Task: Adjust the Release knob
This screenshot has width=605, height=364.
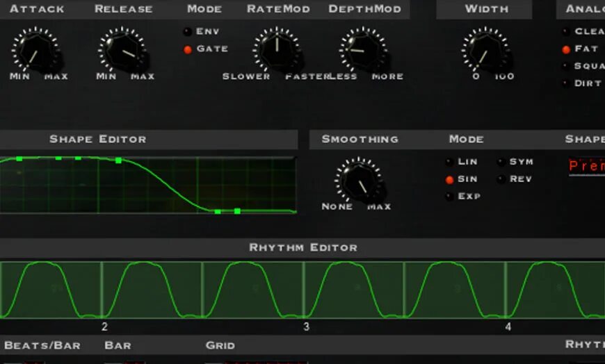Action: pyautogui.click(x=122, y=51)
